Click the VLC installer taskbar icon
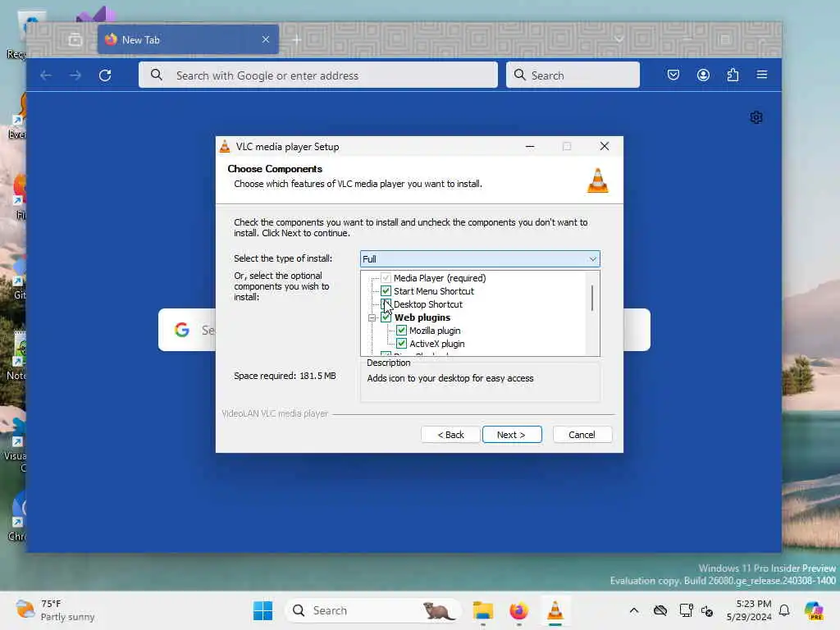This screenshot has width=840, height=630. tap(555, 610)
